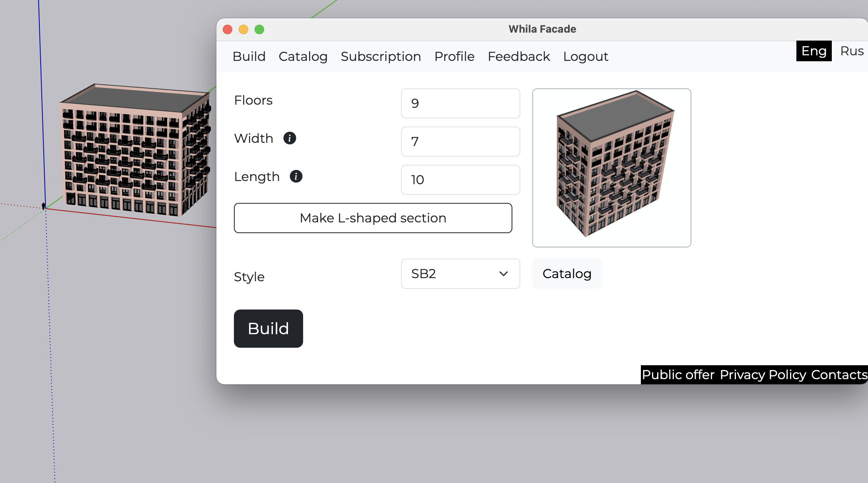The height and width of the screenshot is (483, 868).
Task: Open the Feedback page
Action: pyautogui.click(x=519, y=56)
